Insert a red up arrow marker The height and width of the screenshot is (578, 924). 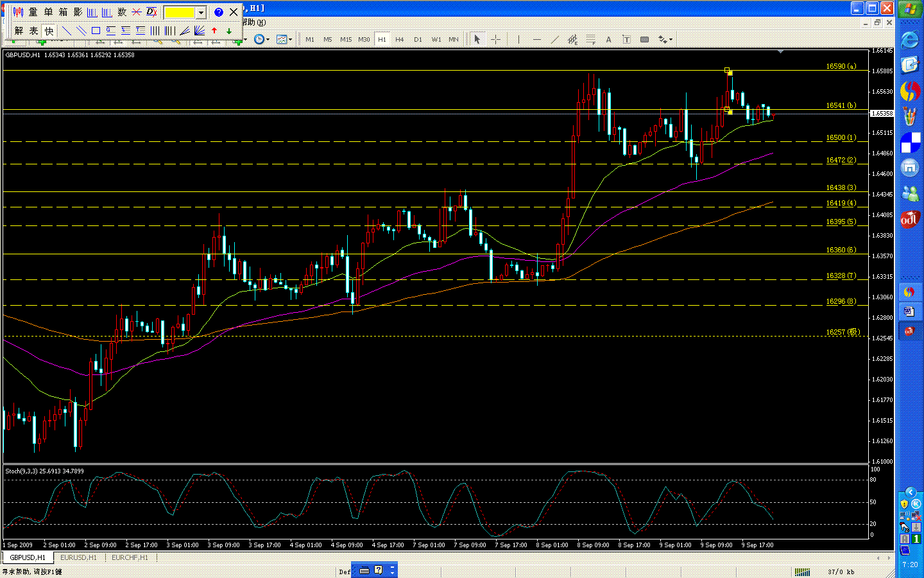214,31
